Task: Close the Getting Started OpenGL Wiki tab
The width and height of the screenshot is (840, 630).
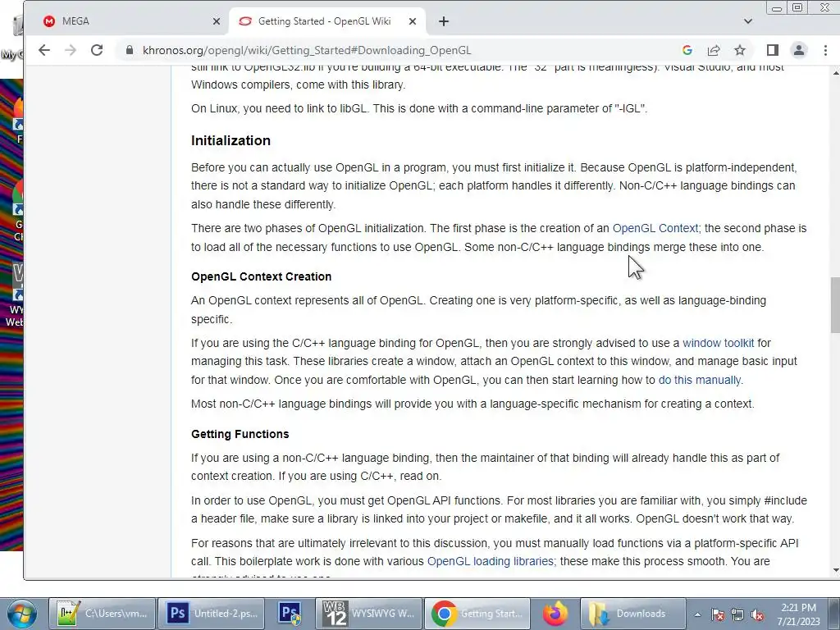Action: click(413, 21)
